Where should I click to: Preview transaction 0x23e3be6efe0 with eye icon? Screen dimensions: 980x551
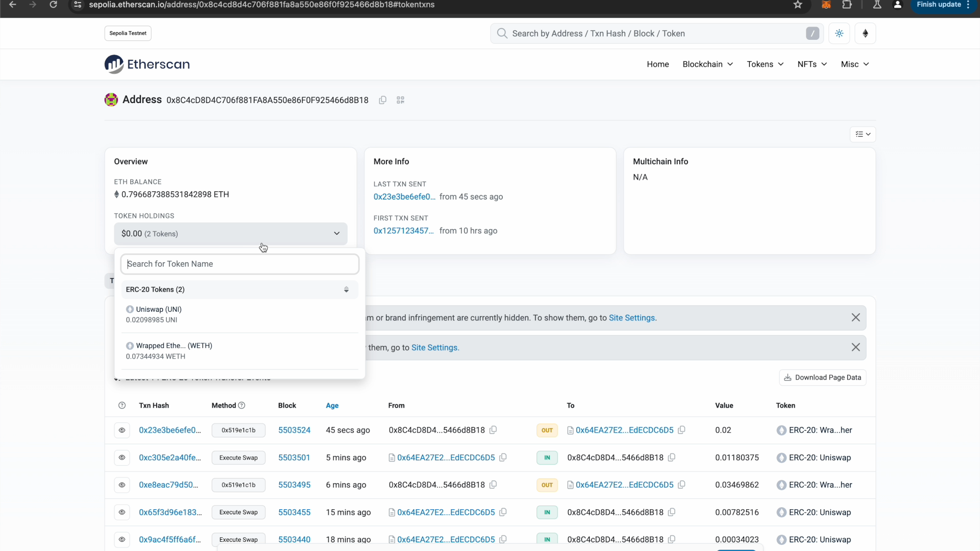[122, 430]
